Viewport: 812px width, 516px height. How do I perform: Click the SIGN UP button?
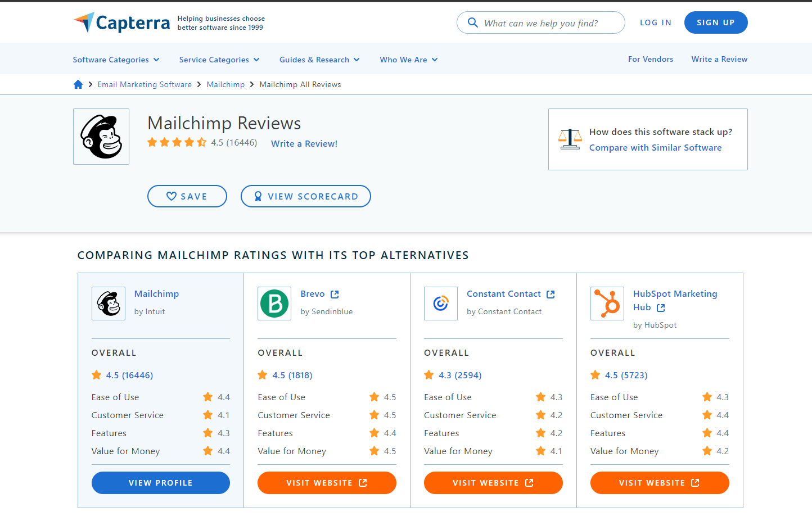716,22
